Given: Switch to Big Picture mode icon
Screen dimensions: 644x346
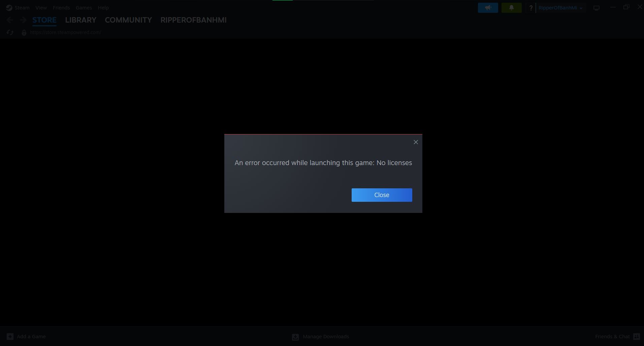Looking at the screenshot, I should [596, 8].
